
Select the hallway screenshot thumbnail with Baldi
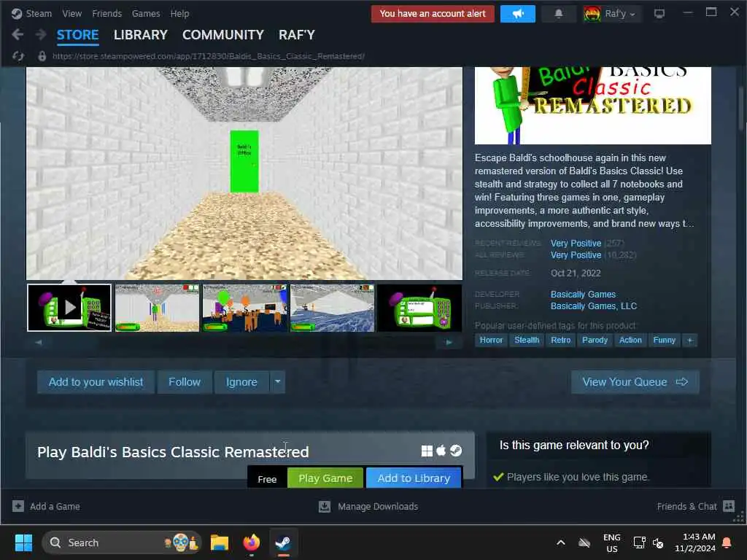tap(158, 308)
